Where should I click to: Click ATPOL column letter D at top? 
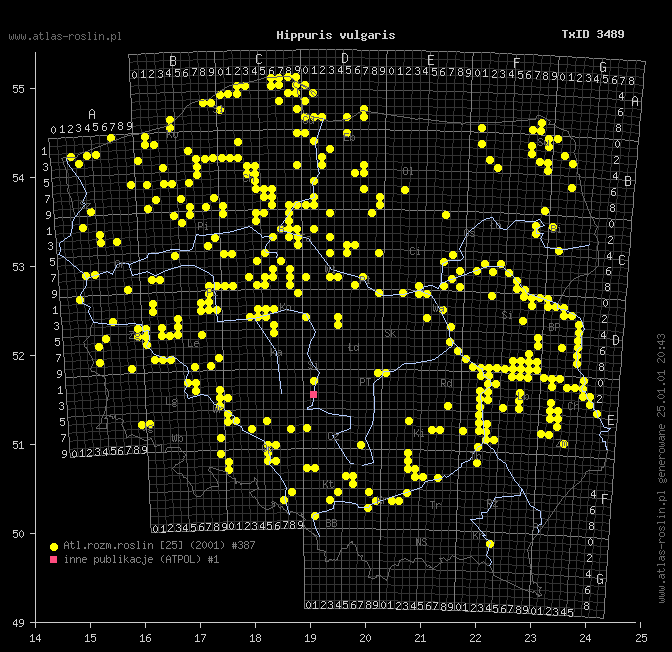[x=345, y=58]
